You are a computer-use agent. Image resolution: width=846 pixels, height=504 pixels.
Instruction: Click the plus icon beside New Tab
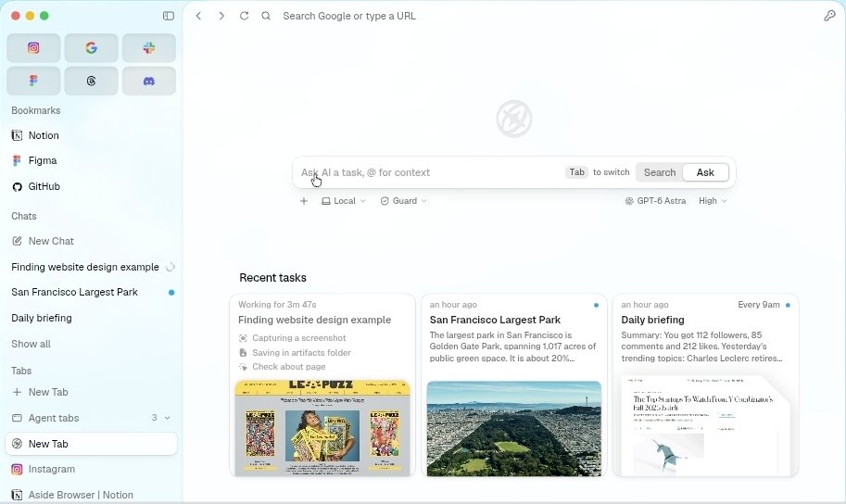17,392
